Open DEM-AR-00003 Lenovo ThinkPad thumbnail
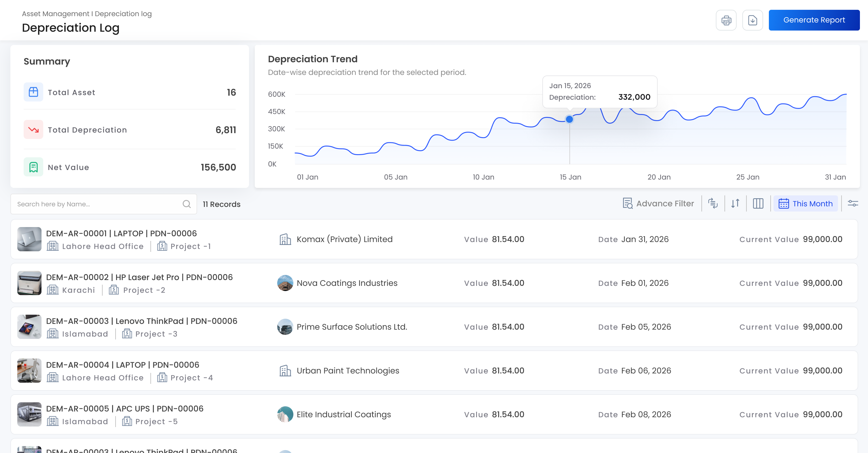The height and width of the screenshot is (453, 868). pyautogui.click(x=29, y=326)
